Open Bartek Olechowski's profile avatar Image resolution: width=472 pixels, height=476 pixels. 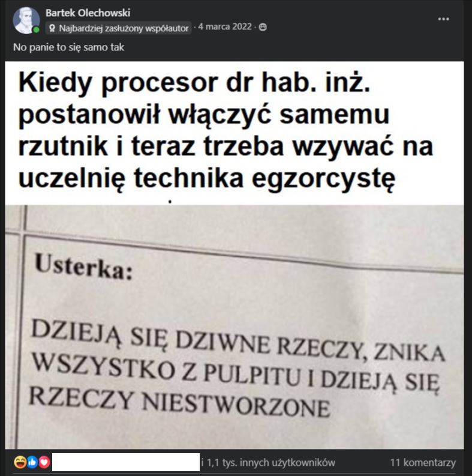point(26,20)
